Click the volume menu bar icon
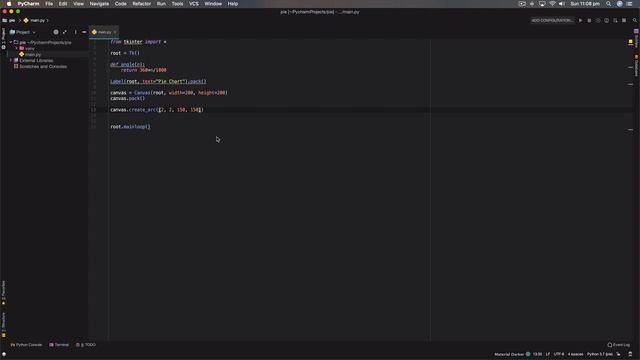This screenshot has height=360, width=640. [x=562, y=4]
